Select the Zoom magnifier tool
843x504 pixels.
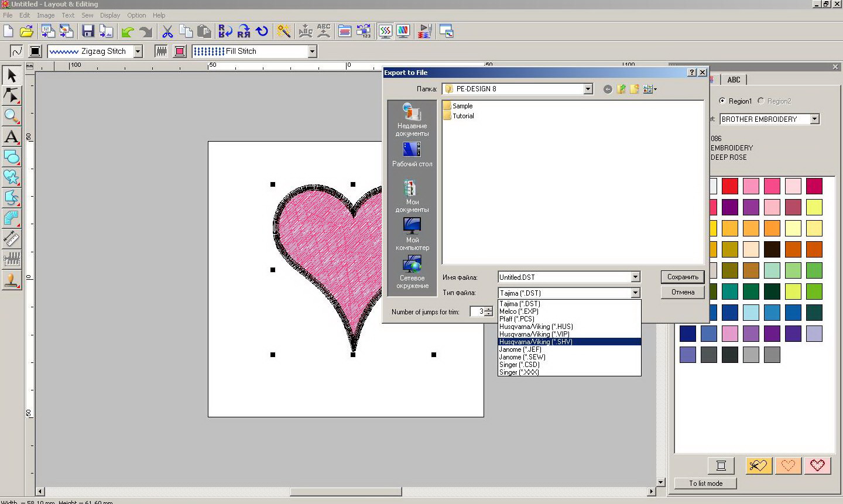pyautogui.click(x=11, y=116)
